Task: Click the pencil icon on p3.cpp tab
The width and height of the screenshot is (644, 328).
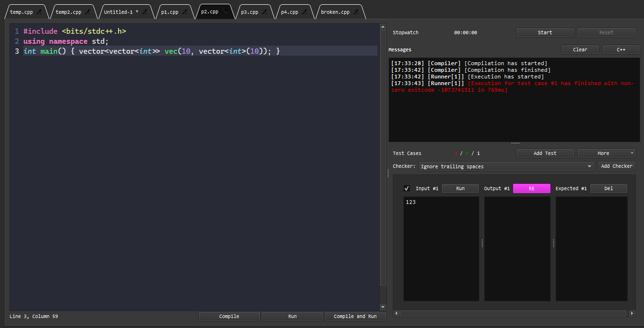Action: [264, 12]
